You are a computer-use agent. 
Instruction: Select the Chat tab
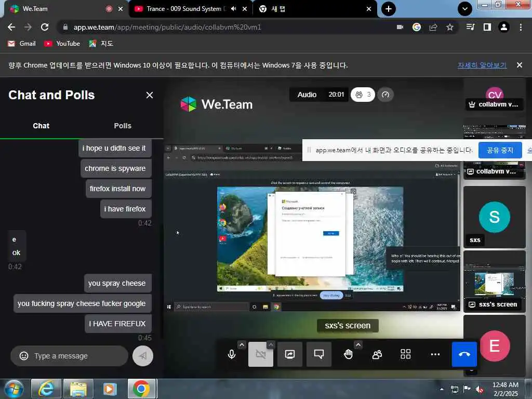click(41, 126)
